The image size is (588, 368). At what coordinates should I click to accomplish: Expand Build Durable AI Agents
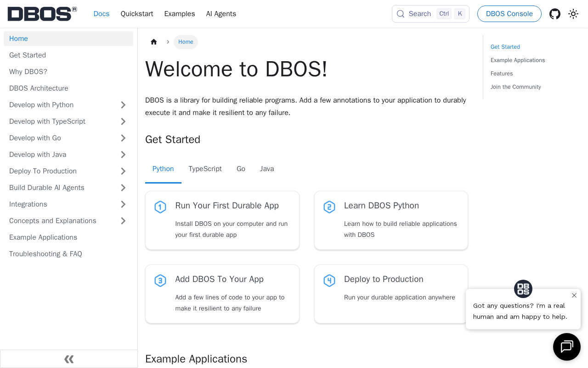(x=123, y=188)
